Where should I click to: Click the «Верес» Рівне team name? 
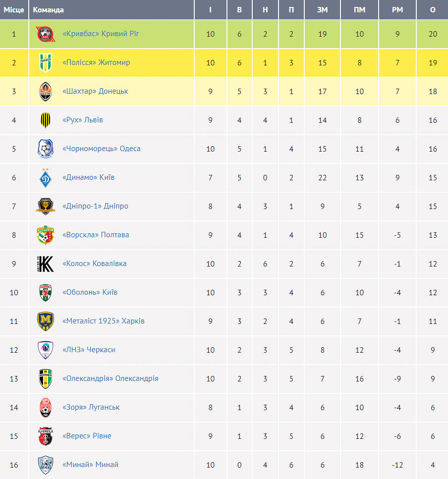click(x=87, y=436)
